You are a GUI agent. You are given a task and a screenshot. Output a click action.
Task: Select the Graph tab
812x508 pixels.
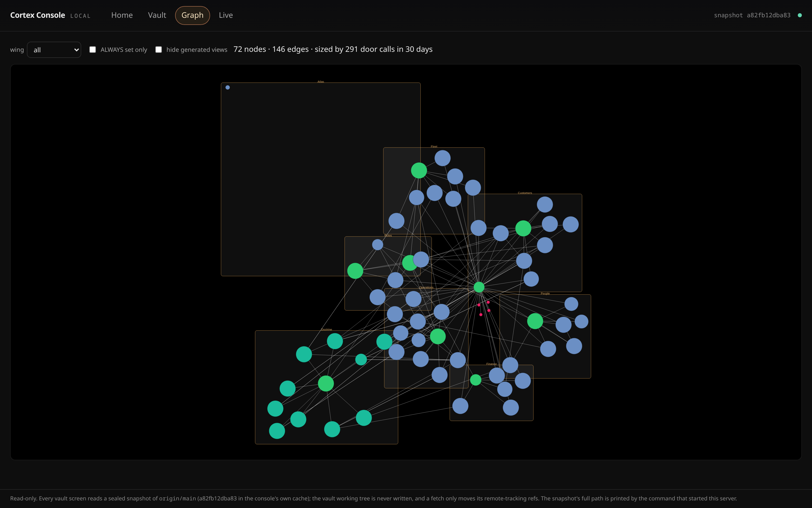pyautogui.click(x=192, y=15)
